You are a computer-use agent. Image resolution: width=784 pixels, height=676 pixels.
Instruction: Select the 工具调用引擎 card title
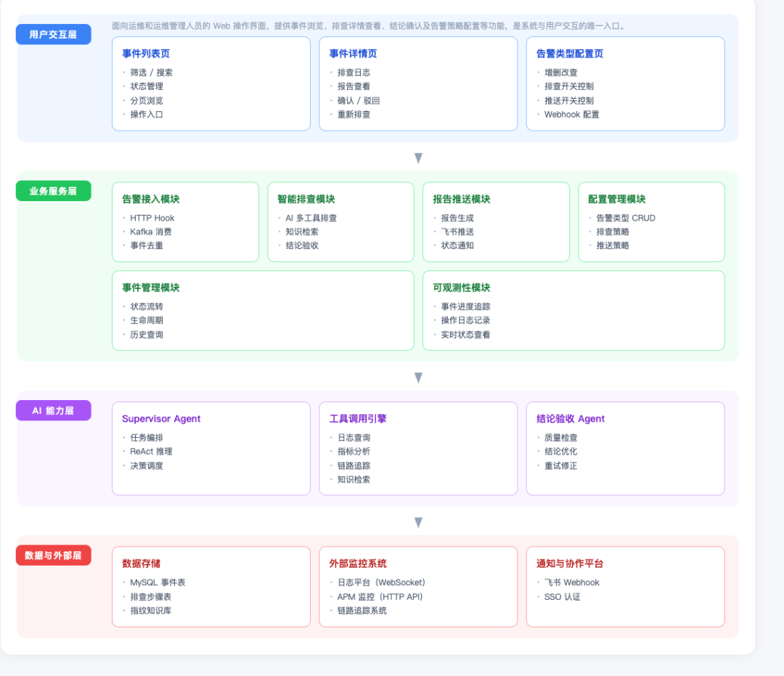(x=357, y=418)
